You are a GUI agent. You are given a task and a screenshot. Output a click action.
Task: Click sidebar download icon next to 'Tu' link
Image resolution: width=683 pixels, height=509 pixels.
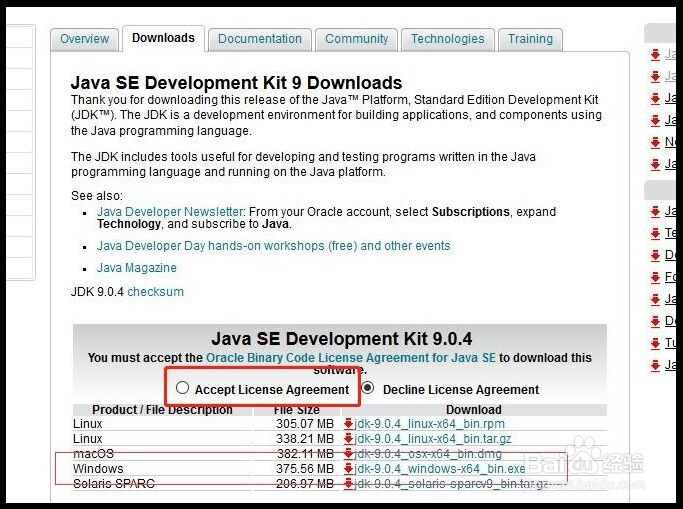tap(655, 344)
